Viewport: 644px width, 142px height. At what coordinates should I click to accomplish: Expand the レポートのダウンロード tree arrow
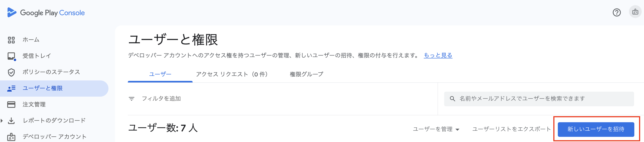point(2,120)
